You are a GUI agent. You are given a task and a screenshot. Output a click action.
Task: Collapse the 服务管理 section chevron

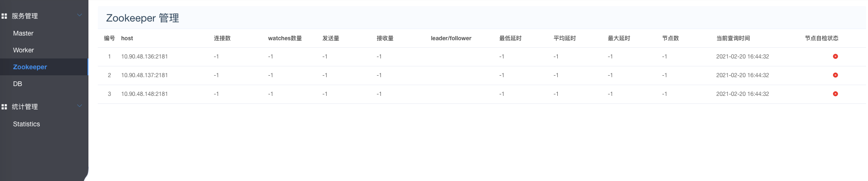[80, 15]
